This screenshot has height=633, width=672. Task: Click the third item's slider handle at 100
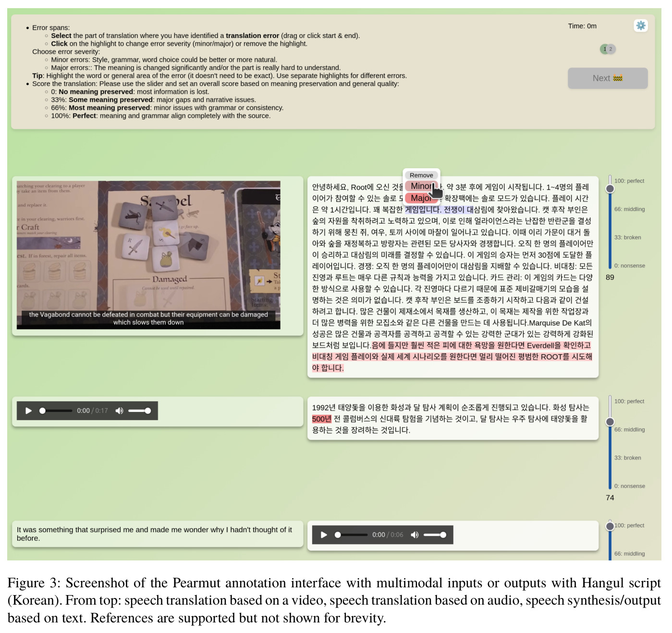pos(610,526)
